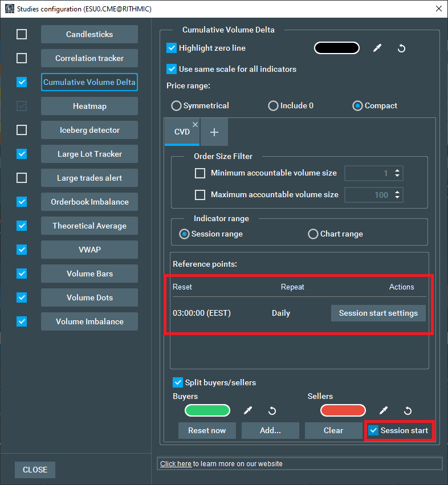This screenshot has height=485, width=448.
Task: Enable the Candlesticks study checkbox
Action: point(22,34)
